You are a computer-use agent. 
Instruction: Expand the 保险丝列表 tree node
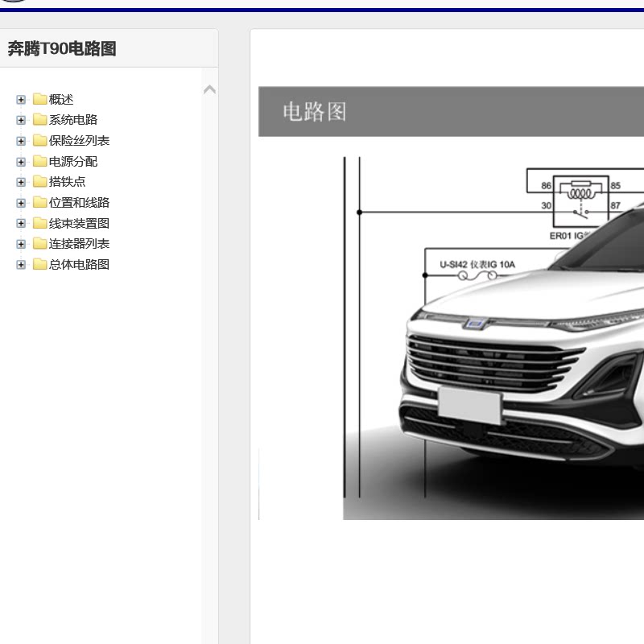tap(21, 142)
